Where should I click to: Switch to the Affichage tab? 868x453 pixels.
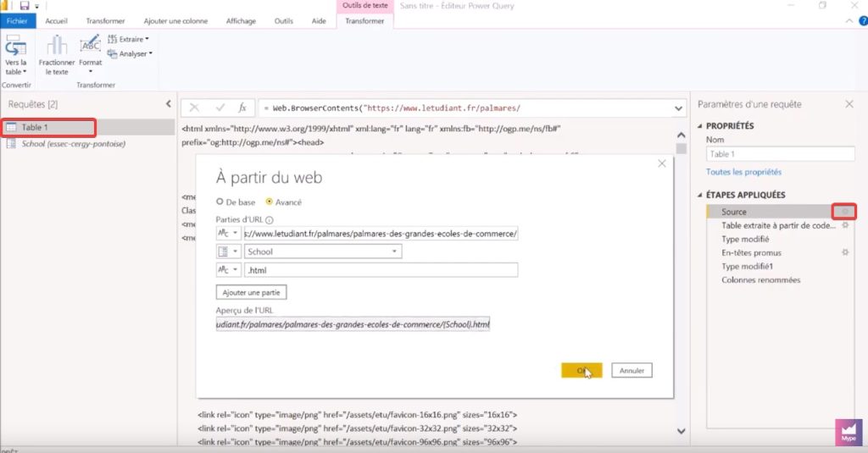pos(241,21)
